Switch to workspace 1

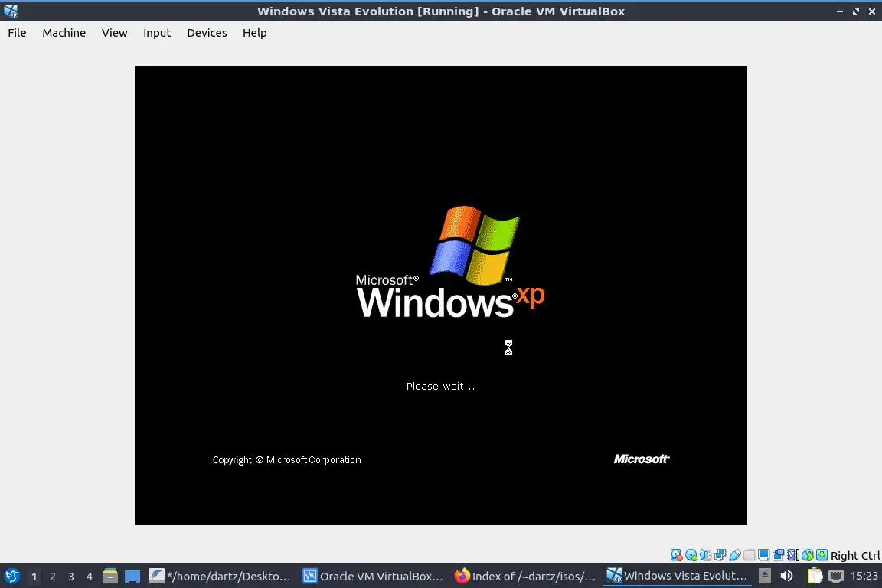click(x=34, y=577)
